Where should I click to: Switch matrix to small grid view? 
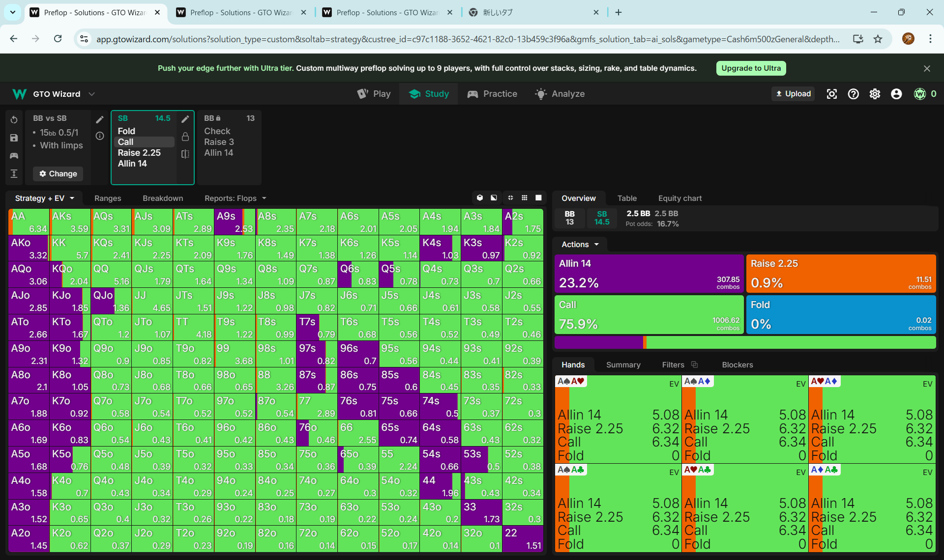[525, 198]
